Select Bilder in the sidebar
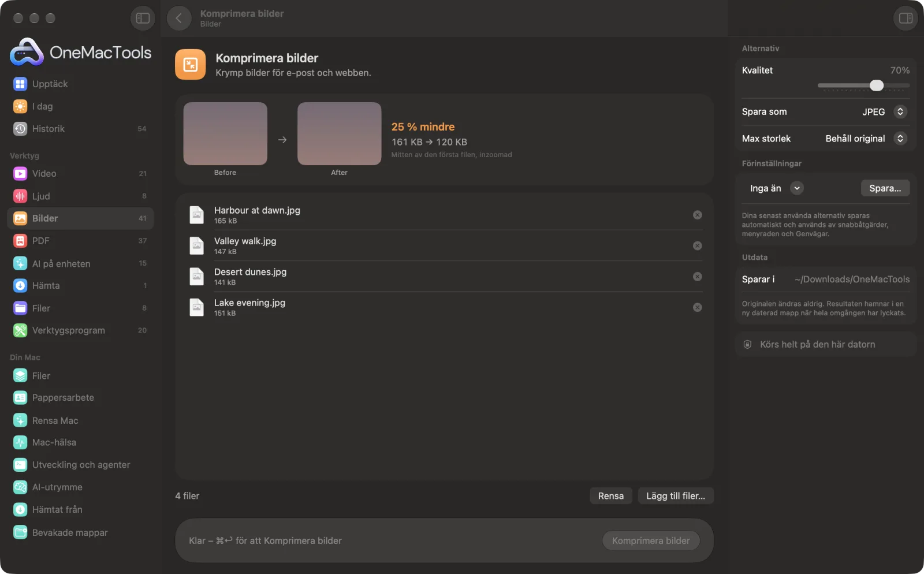Viewport: 924px width, 574px height. [x=80, y=218]
